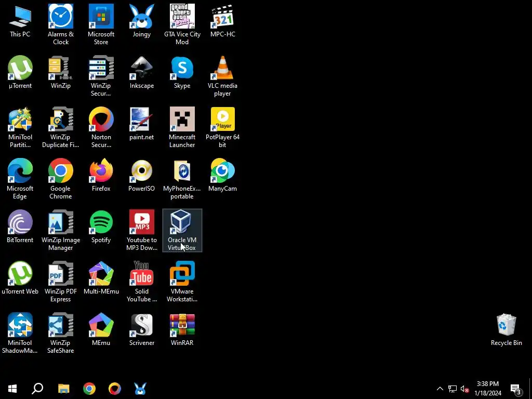Open taskbar search magnifier

click(37, 389)
